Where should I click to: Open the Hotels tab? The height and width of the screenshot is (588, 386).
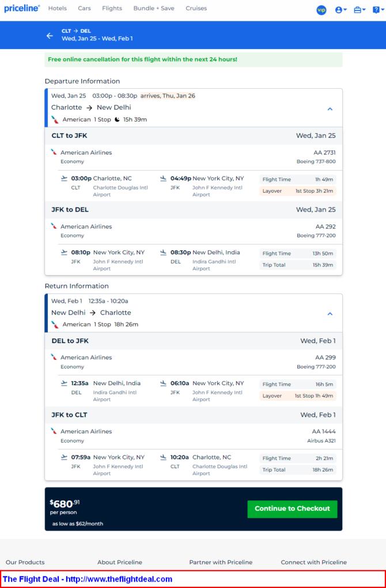click(58, 8)
